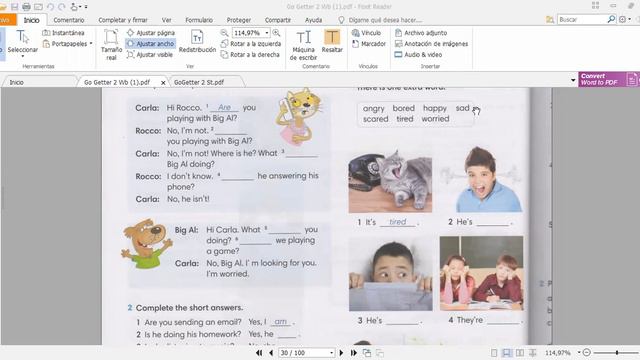Click the ribbon options icon in title bar

click(x=596, y=6)
